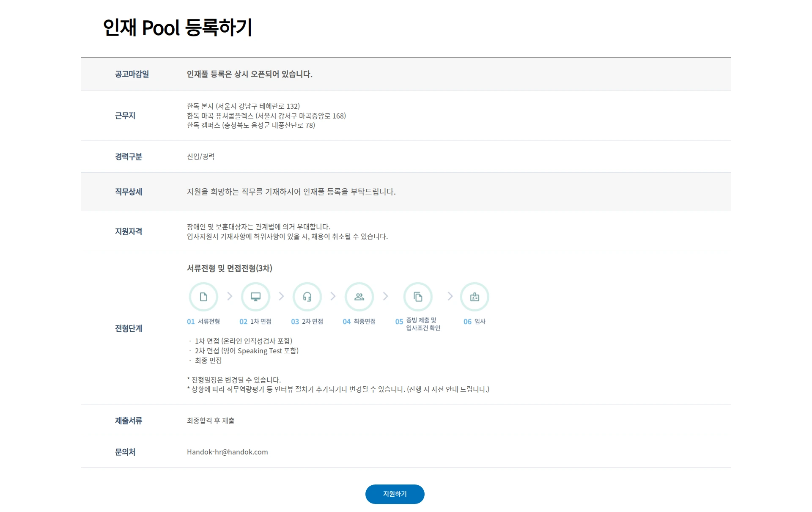Click the 증빙 제출 copy-documents icon
The height and width of the screenshot is (512, 812).
click(418, 297)
